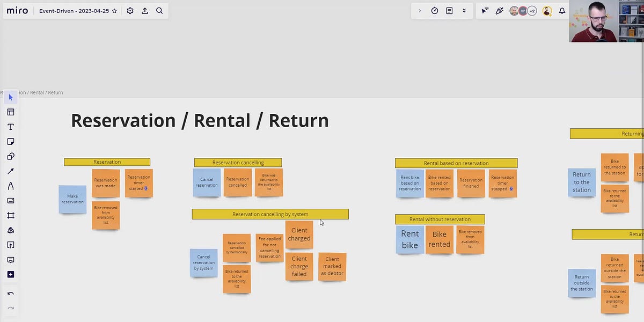Expand the hidden toolbar via right arrow
Image resolution: width=644 pixels, height=322 pixels.
pos(419,10)
